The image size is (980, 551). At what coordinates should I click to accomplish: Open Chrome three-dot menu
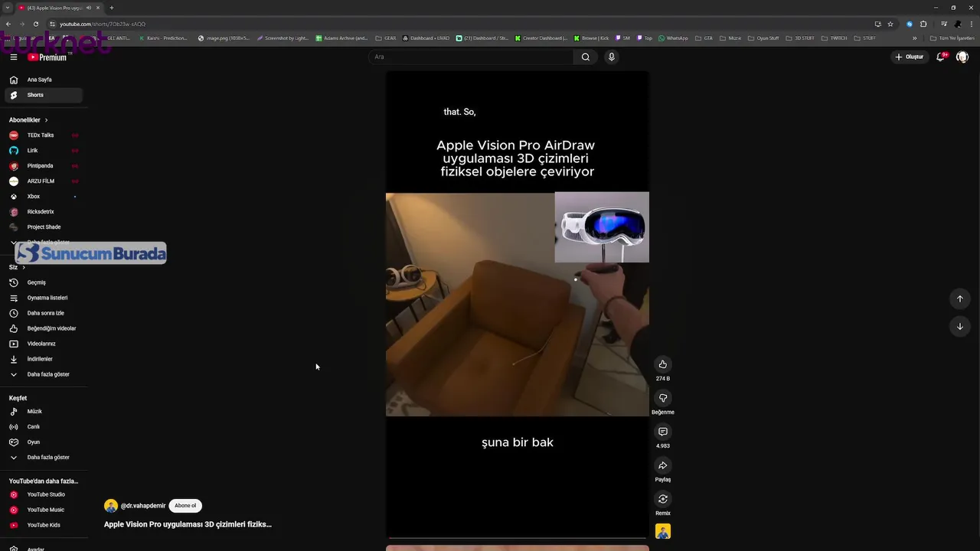[972, 24]
